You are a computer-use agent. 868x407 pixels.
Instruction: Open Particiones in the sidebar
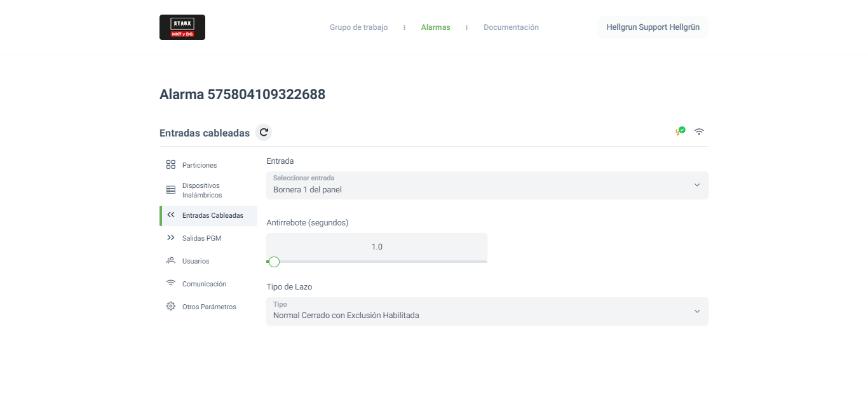pos(199,165)
